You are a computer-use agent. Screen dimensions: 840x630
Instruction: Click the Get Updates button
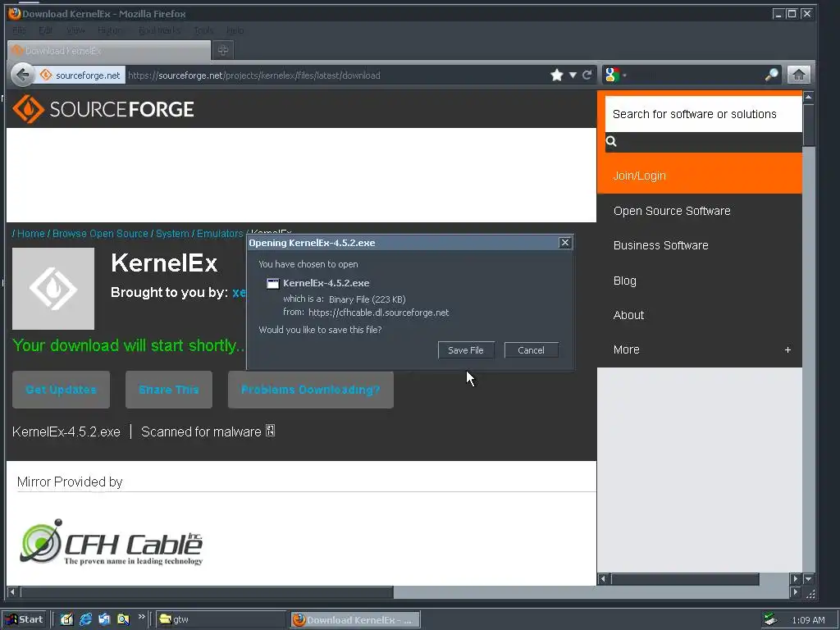click(61, 390)
